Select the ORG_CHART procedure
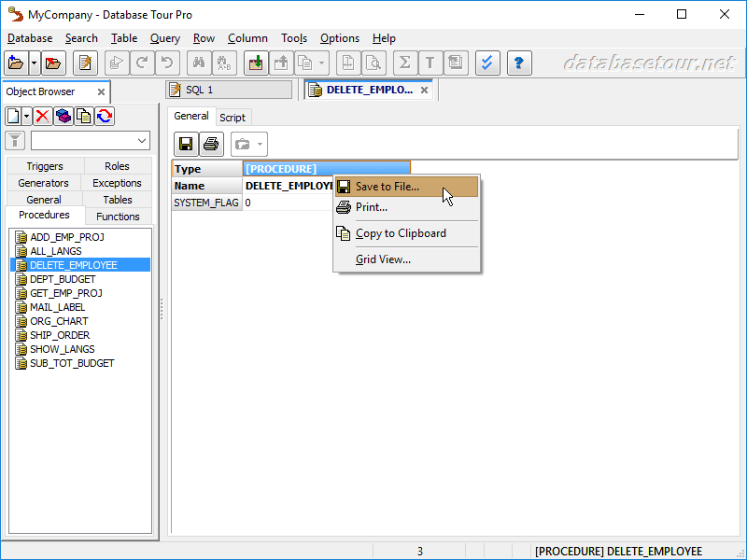747x560 pixels. click(x=59, y=321)
